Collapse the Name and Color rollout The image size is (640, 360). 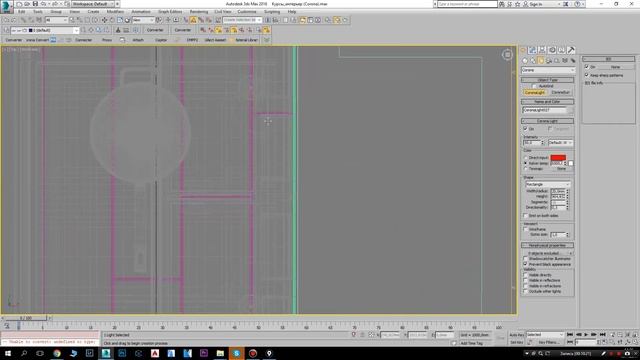coord(547,102)
